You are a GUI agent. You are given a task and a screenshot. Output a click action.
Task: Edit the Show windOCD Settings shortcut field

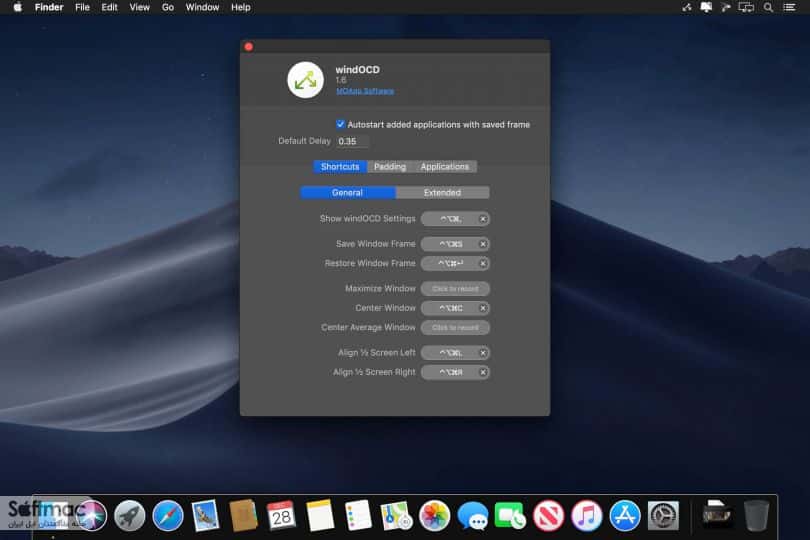[455, 219]
